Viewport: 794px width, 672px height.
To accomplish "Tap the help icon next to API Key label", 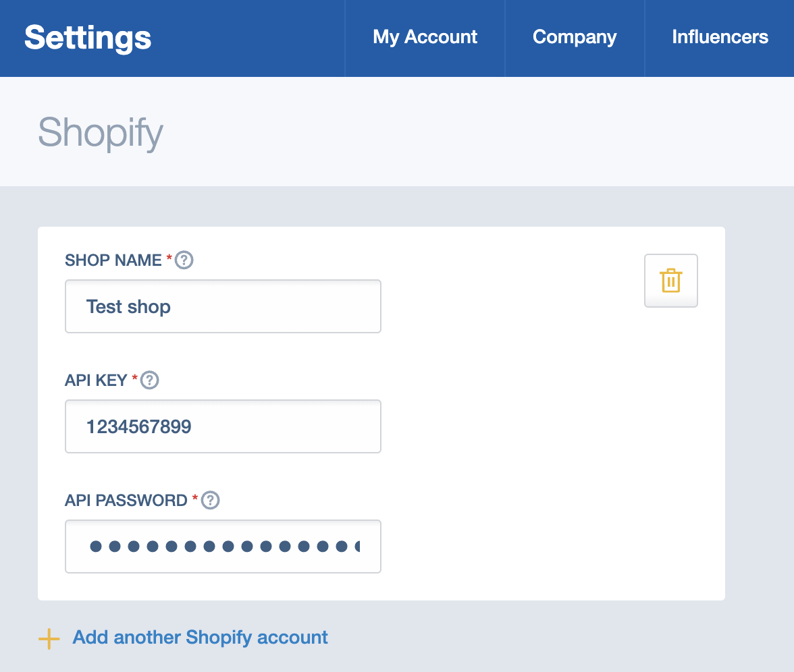I will click(149, 380).
